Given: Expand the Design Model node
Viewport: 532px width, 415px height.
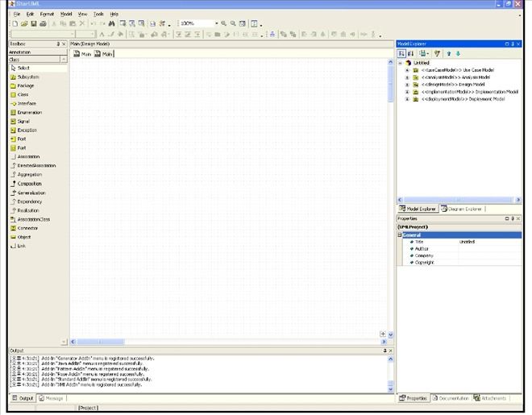Looking at the screenshot, I should point(407,85).
